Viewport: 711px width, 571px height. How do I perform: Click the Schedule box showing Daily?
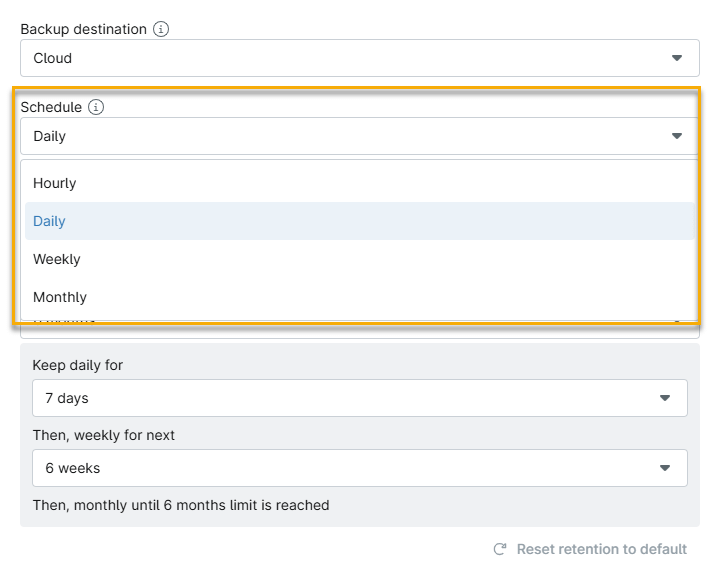340,136
